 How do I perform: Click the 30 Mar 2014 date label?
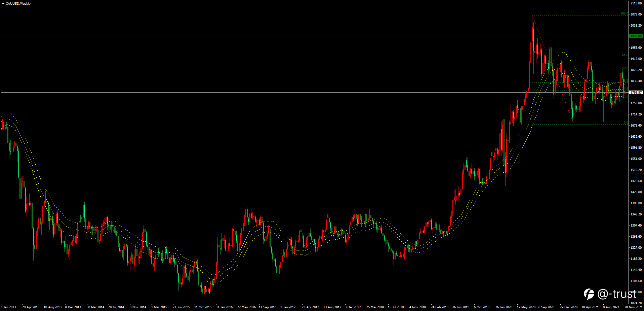tap(95, 307)
